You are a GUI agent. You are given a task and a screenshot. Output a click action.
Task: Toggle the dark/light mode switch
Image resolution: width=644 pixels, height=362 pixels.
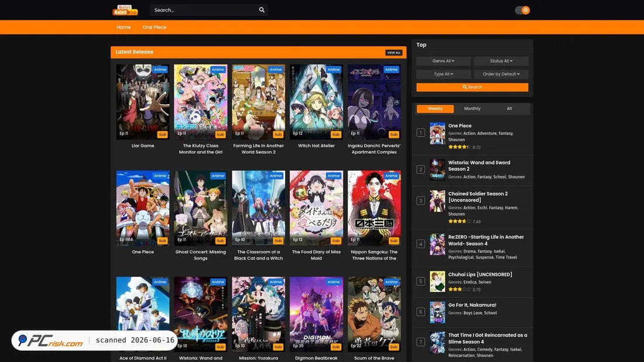click(x=522, y=11)
